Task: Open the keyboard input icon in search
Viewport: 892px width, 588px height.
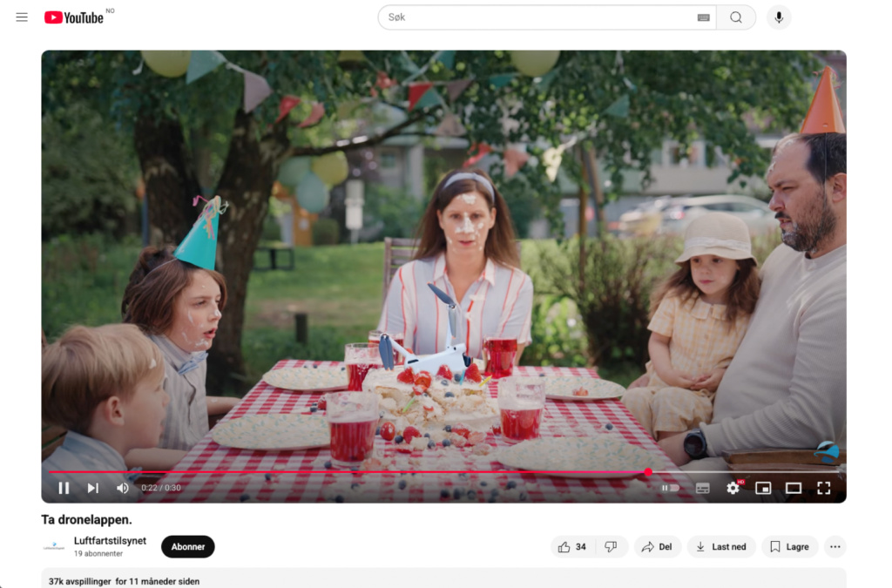Action: pos(704,17)
